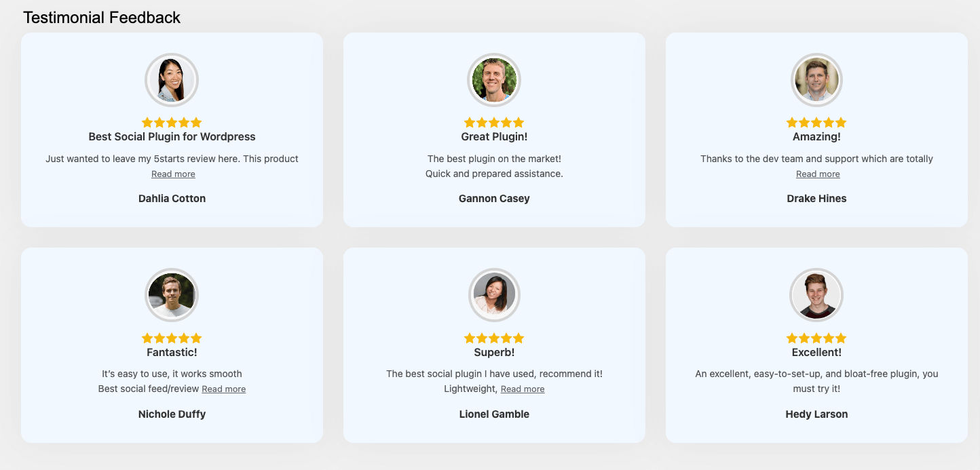Click the second star in Drake Hines' rating
The width and height of the screenshot is (980, 470).
804,122
